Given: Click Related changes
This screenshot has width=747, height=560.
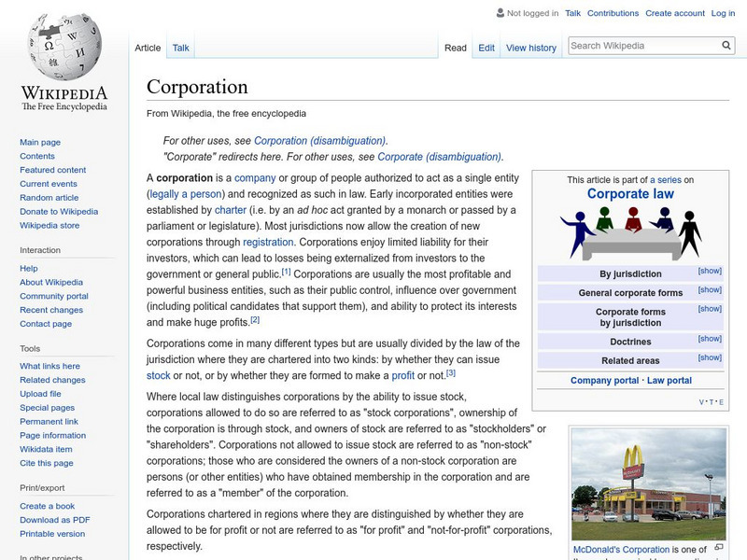Looking at the screenshot, I should pos(52,380).
